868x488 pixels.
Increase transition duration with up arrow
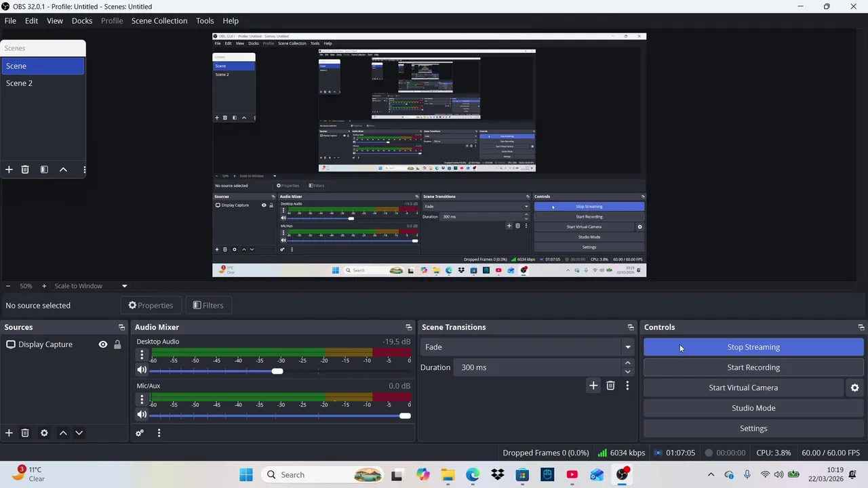point(627,363)
